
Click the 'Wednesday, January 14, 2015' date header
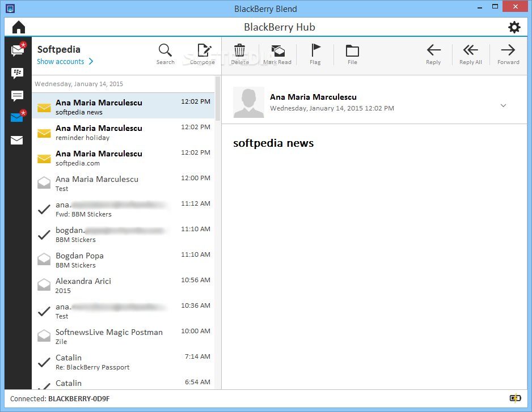(79, 84)
